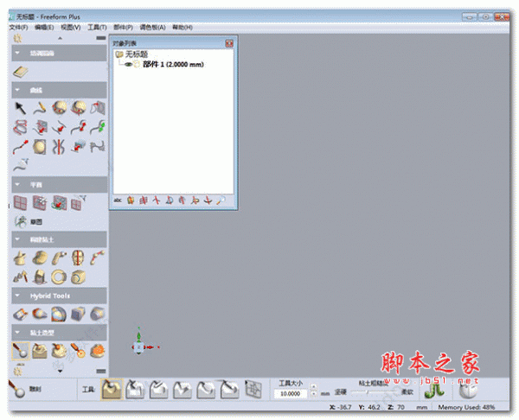The height and width of the screenshot is (420, 519).
Task: Open the 部件(P) menu
Action: (x=123, y=28)
